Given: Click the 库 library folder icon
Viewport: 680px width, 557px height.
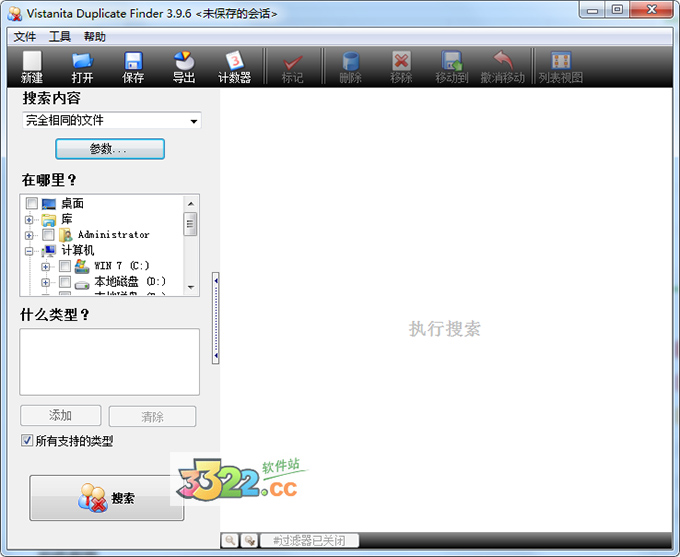Looking at the screenshot, I should (x=49, y=220).
